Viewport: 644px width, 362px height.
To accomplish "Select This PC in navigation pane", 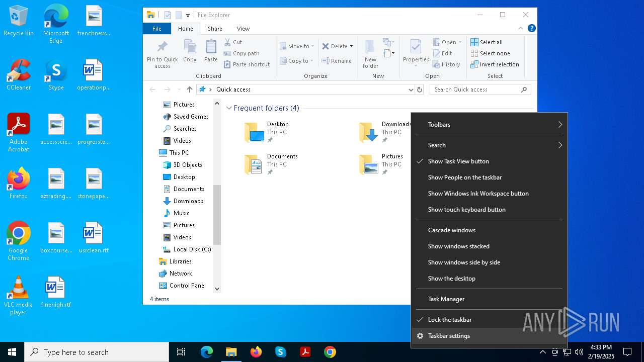I will coord(179,153).
